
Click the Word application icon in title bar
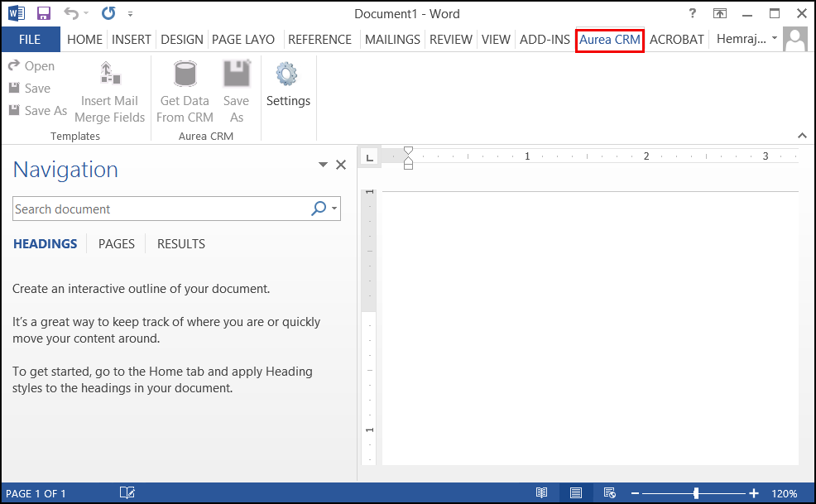point(16,13)
